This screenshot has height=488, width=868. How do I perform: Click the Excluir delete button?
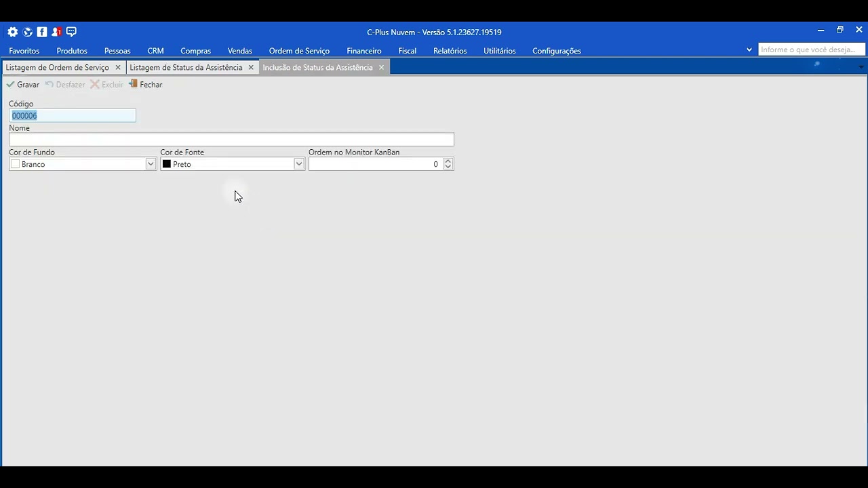[x=107, y=85]
